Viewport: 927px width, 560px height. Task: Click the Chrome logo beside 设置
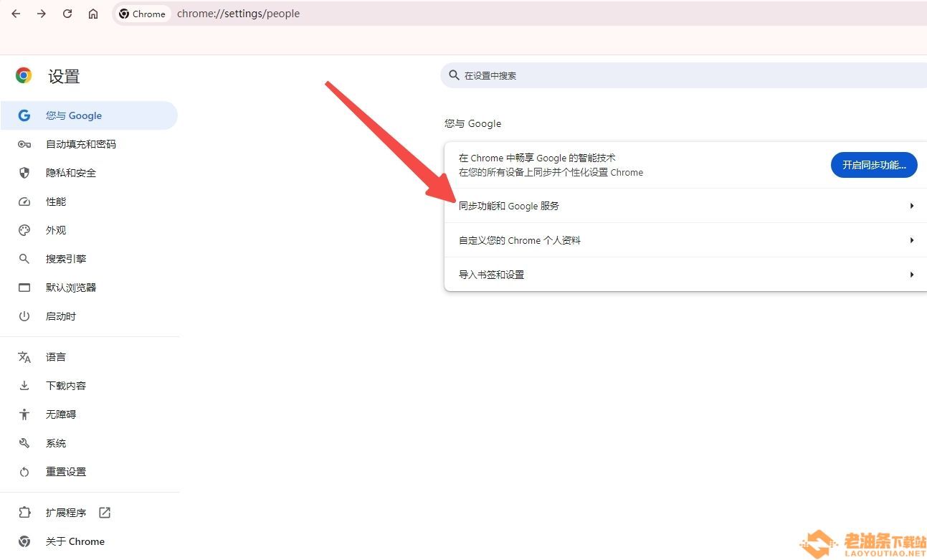[24, 75]
